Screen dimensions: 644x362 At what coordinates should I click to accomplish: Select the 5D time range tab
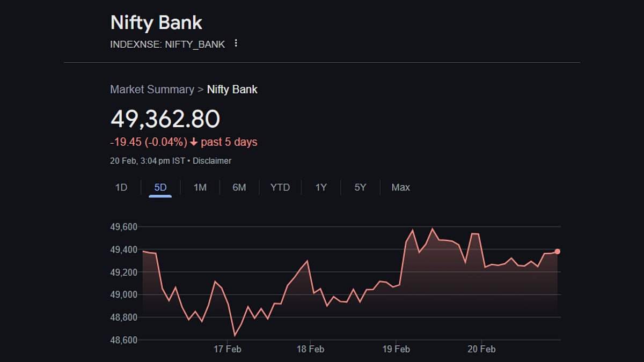(160, 187)
